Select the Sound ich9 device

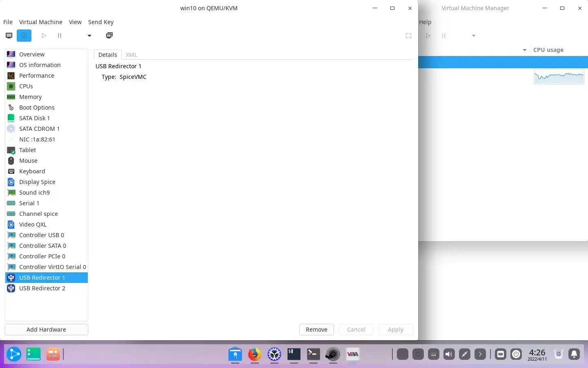point(47,193)
